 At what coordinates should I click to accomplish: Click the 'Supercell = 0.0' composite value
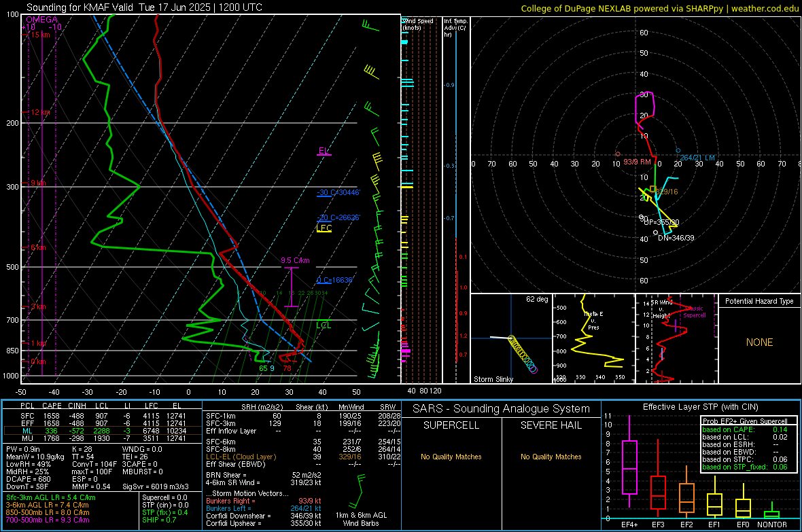point(164,497)
